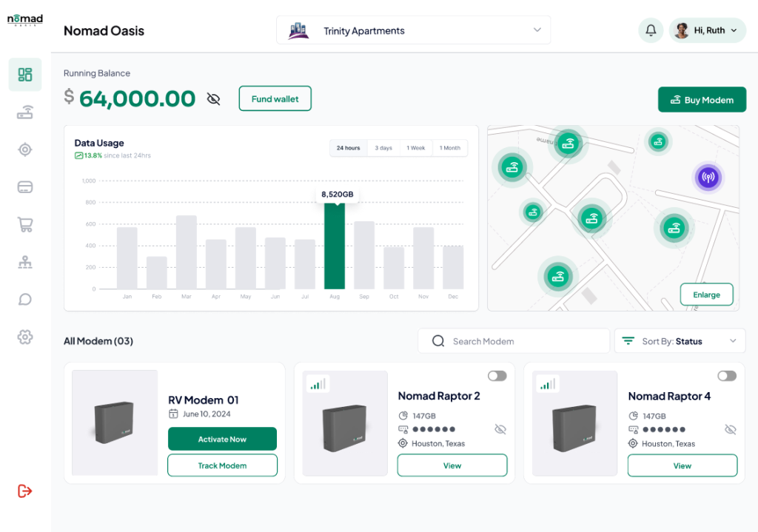Screen dimensions: 758x532
Task: Click the Nomad Raptor 4 product image
Action: coord(574,423)
